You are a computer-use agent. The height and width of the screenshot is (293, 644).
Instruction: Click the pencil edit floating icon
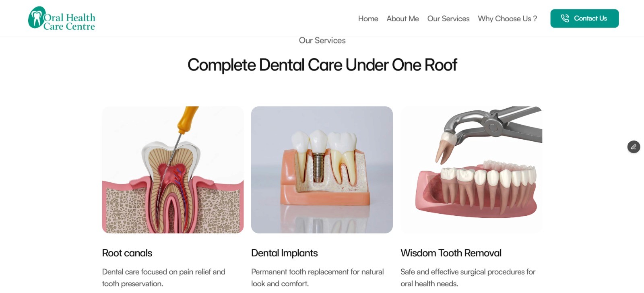click(634, 147)
